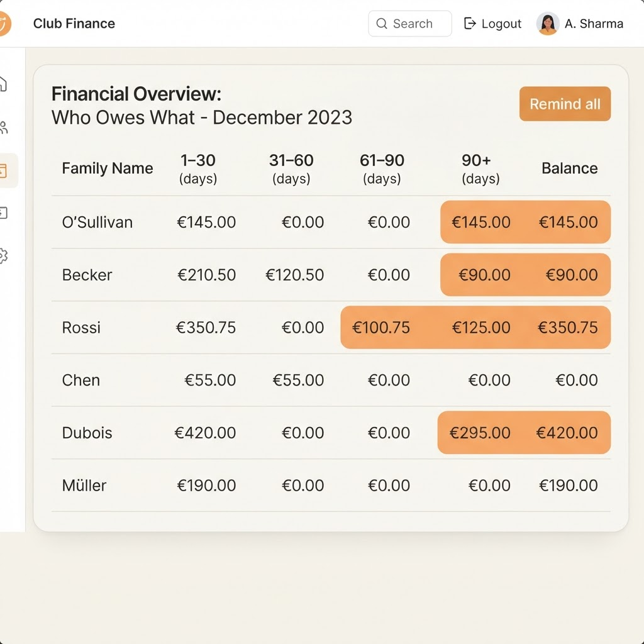
Task: Sort by the Family Name column header
Action: click(107, 169)
